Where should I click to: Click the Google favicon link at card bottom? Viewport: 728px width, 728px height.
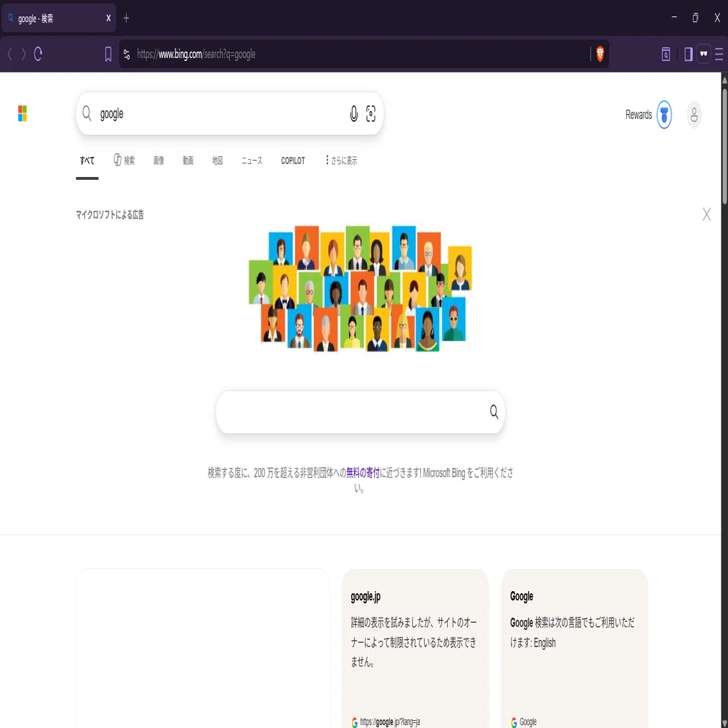click(x=523, y=722)
